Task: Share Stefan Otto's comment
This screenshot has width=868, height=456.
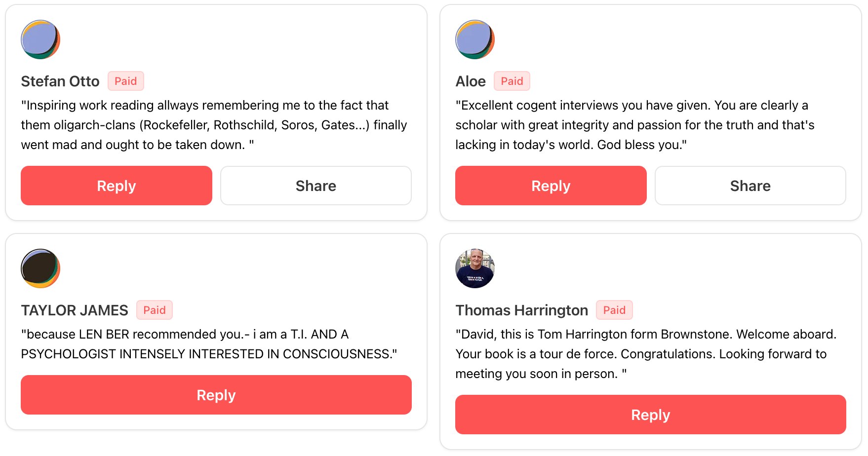Action: point(316,186)
